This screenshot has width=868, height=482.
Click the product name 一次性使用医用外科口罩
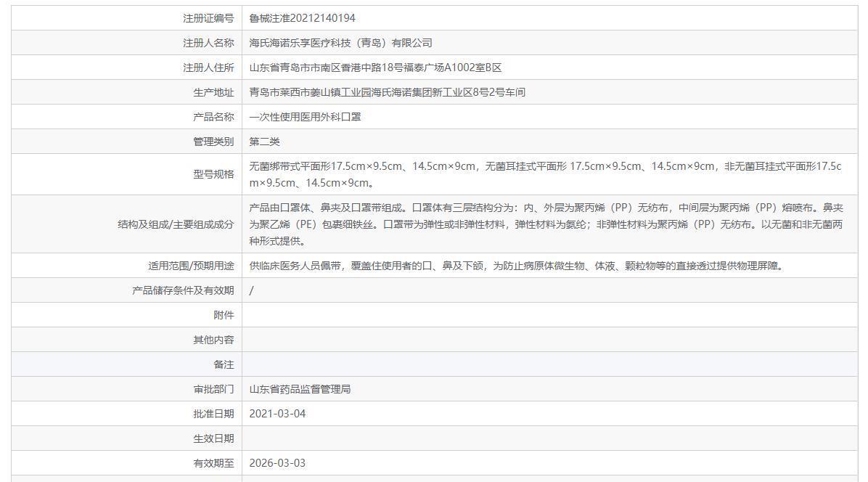point(305,117)
